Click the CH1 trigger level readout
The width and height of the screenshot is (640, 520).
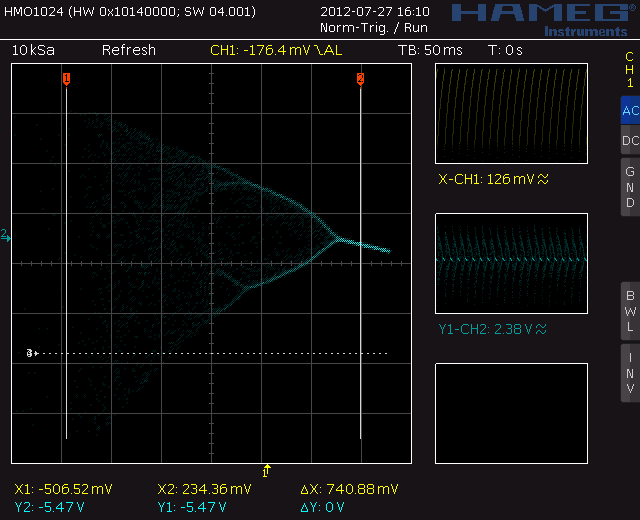point(275,50)
